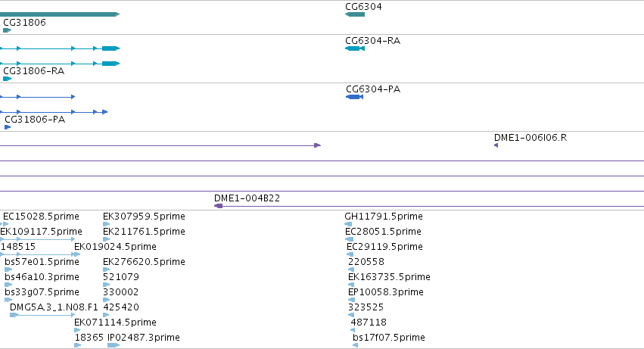Select the CG6304-RA transcript glyph

(355, 48)
